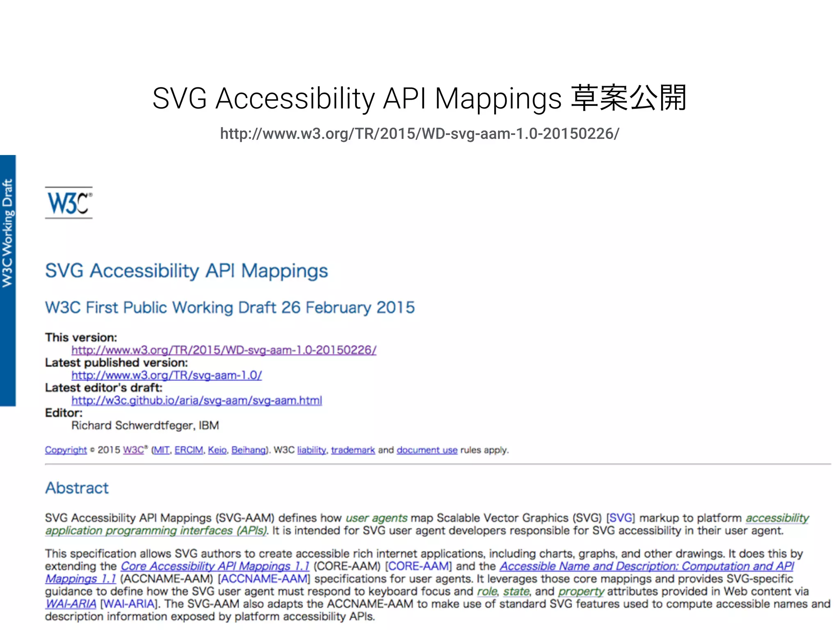This screenshot has height=630, width=840.
Task: Open the trademark rules link
Action: 353,450
